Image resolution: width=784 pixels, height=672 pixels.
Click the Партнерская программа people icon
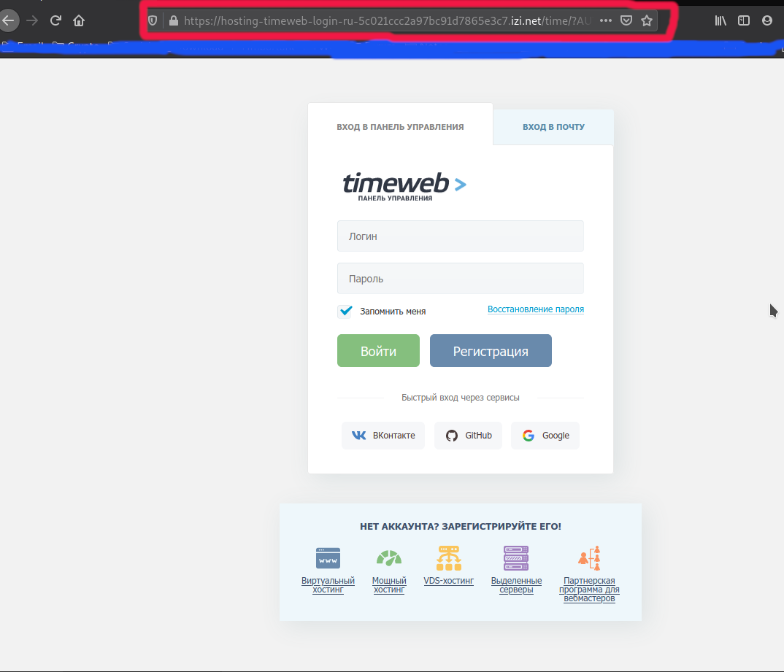(589, 558)
